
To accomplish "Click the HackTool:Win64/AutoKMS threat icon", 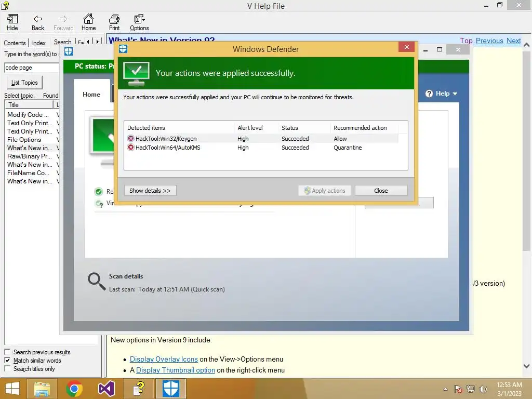I will coord(130,147).
